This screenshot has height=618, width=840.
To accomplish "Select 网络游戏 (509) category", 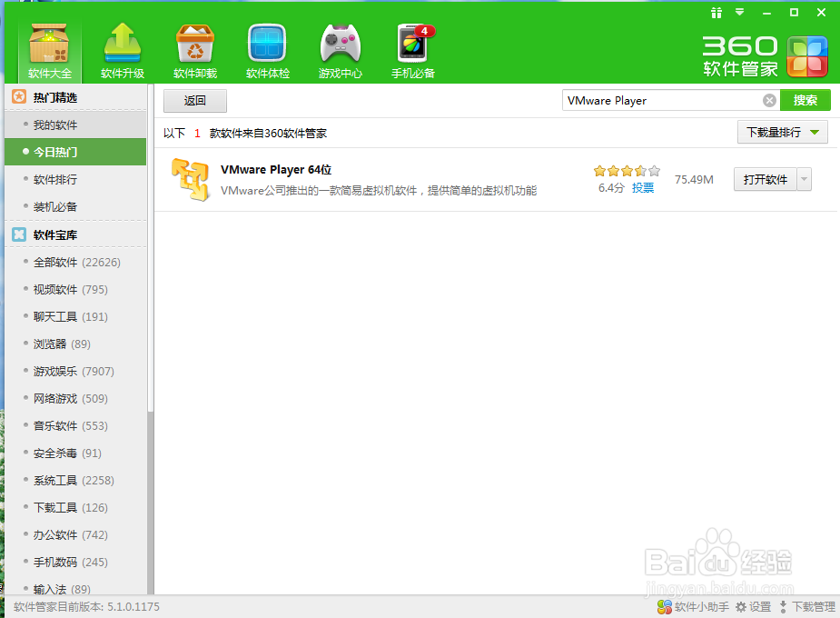I will point(75,399).
